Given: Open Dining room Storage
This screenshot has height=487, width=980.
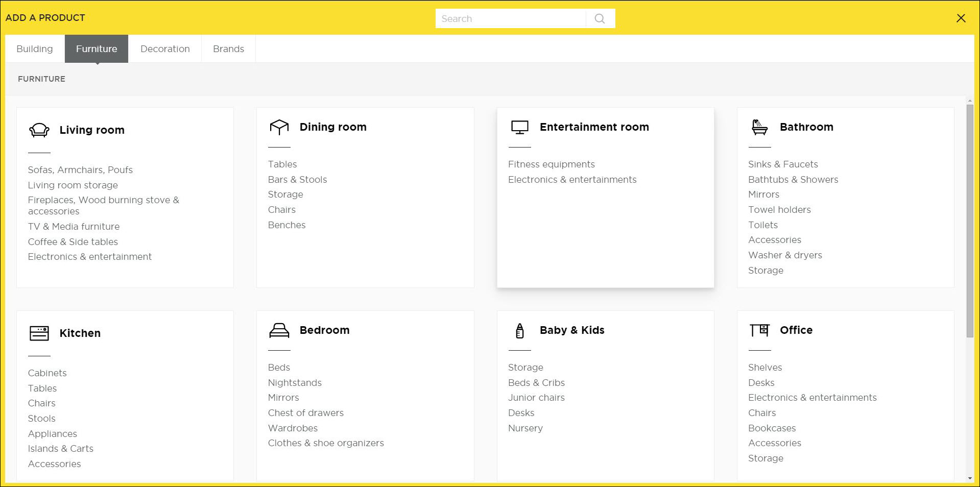Looking at the screenshot, I should (x=285, y=194).
